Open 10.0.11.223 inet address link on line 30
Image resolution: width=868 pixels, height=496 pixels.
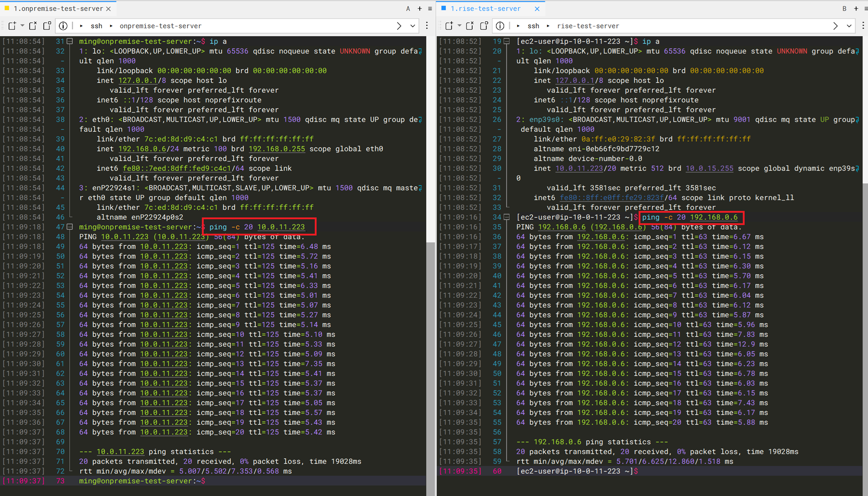coord(579,168)
